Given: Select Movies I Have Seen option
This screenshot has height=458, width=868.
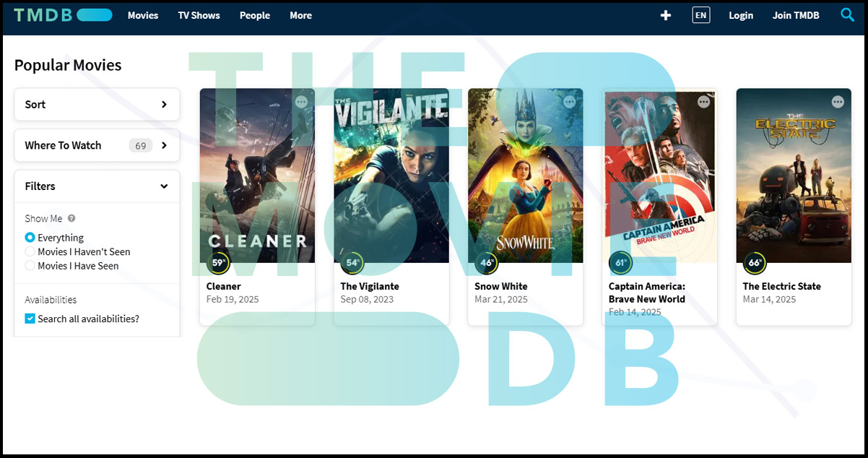Looking at the screenshot, I should coord(30,266).
